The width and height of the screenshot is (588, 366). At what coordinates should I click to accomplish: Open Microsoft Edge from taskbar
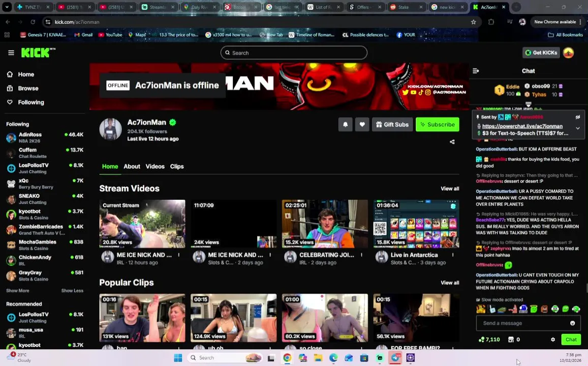333,358
